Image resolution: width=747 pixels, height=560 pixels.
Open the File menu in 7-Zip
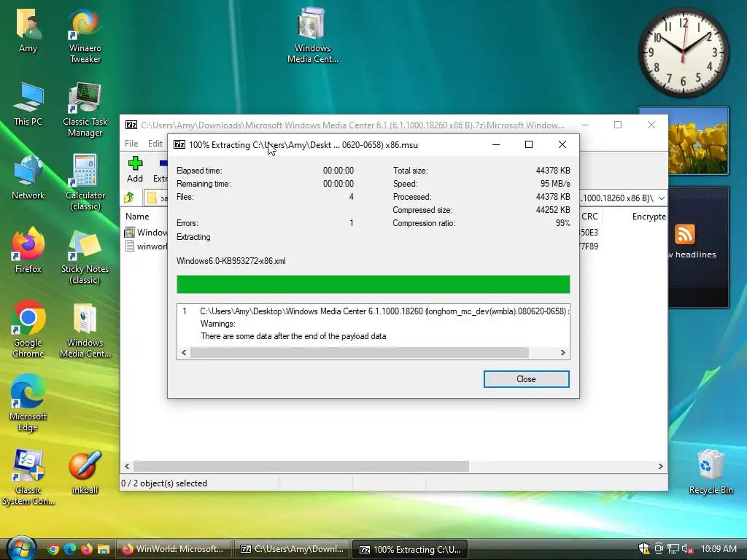click(131, 144)
